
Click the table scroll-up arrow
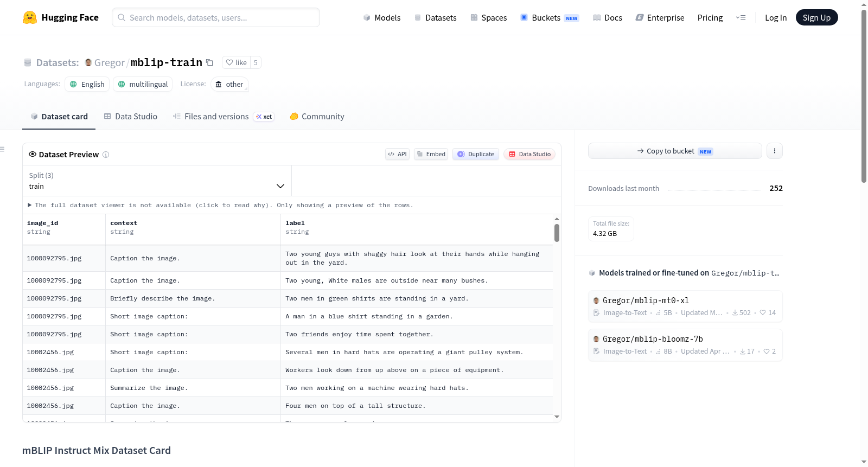[x=557, y=219]
